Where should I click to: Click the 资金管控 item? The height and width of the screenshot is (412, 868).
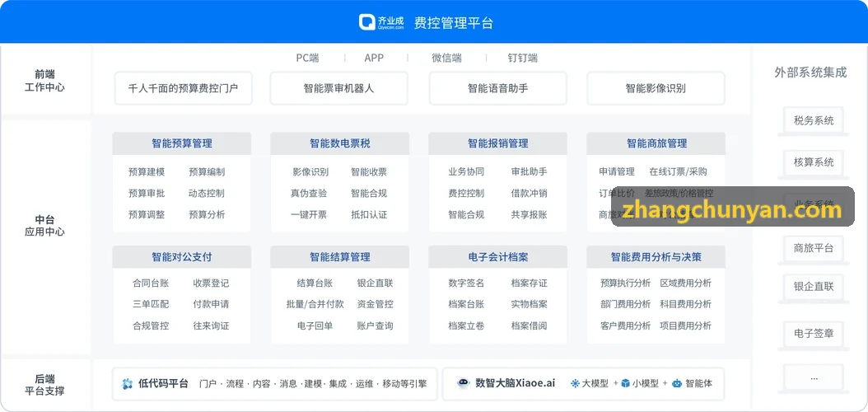[376, 305]
